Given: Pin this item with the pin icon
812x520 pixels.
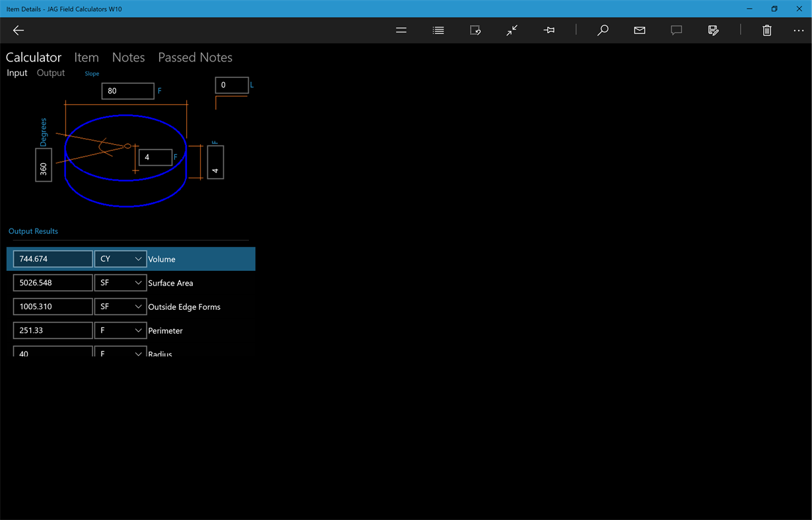Looking at the screenshot, I should click(x=549, y=30).
